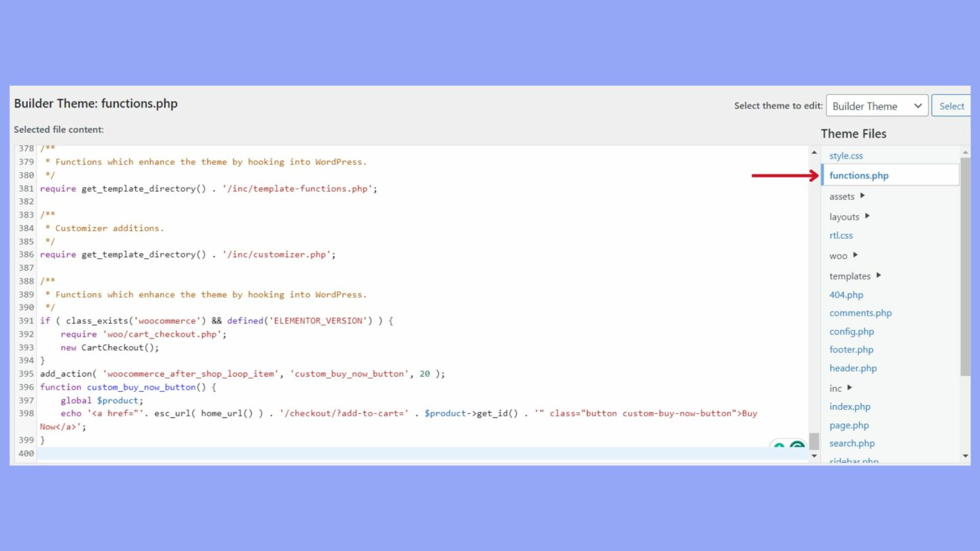Open comments.php for editing

tap(860, 313)
